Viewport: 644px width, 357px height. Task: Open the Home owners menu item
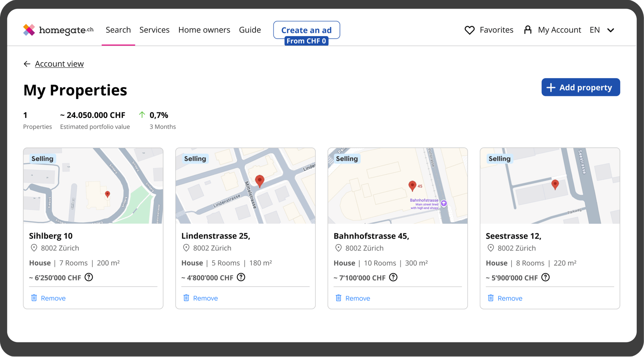click(204, 30)
